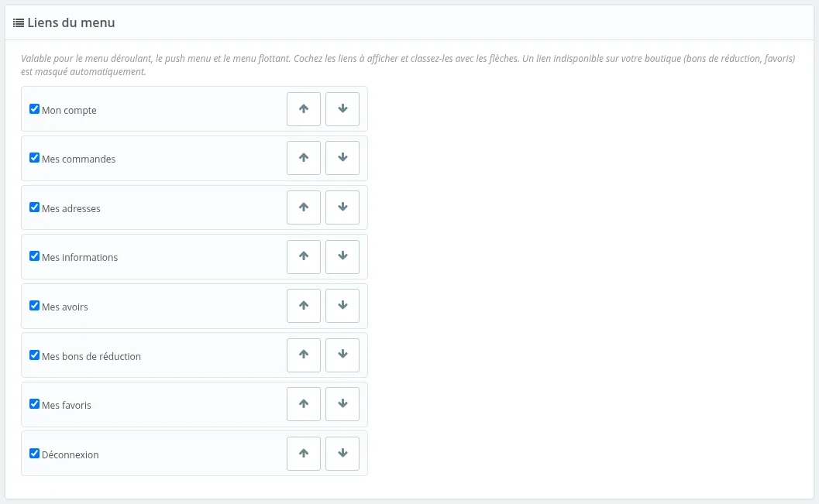Click up arrow for Mon compte
The height and width of the screenshot is (504, 819).
click(304, 109)
